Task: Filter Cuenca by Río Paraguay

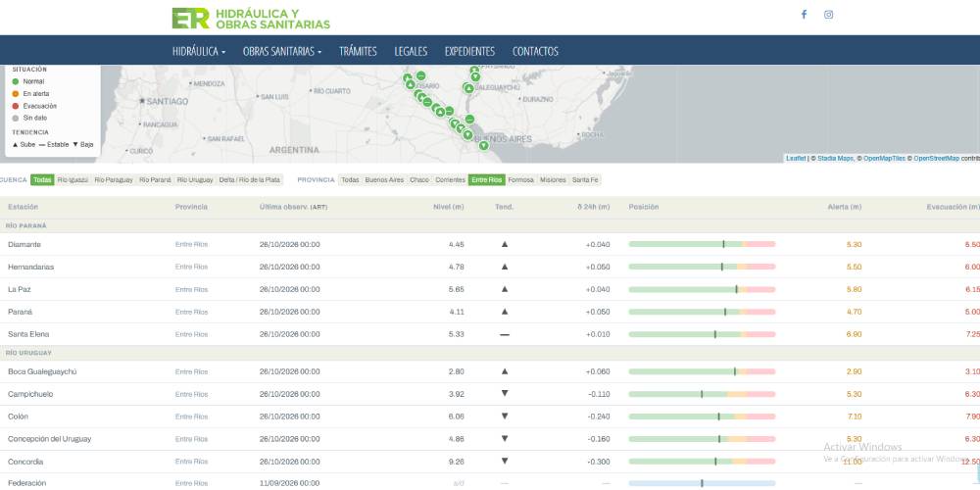Action: tap(114, 180)
